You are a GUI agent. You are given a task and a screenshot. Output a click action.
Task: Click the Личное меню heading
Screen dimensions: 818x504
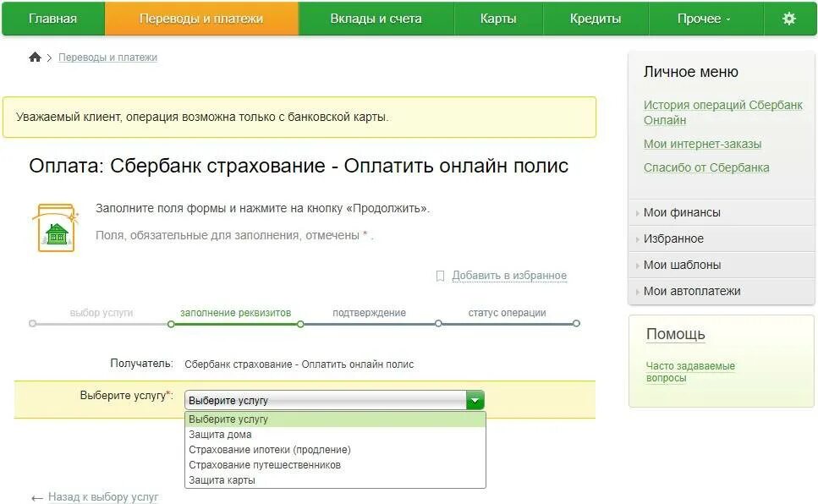click(x=691, y=72)
